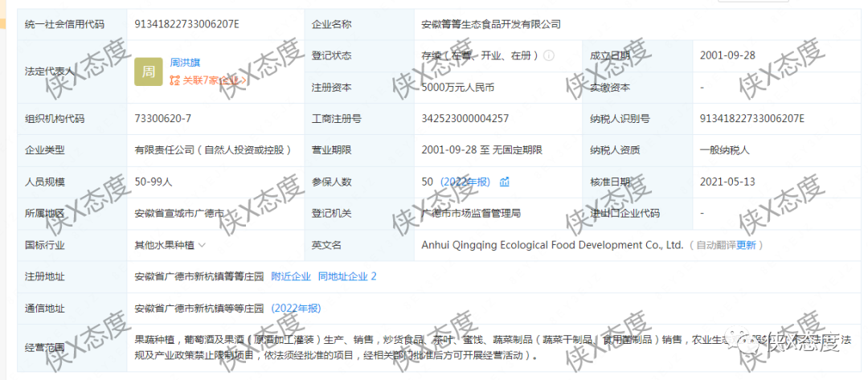Select unified credit code 91341822733006207E in top row
The width and height of the screenshot is (868, 380).
coord(187,24)
